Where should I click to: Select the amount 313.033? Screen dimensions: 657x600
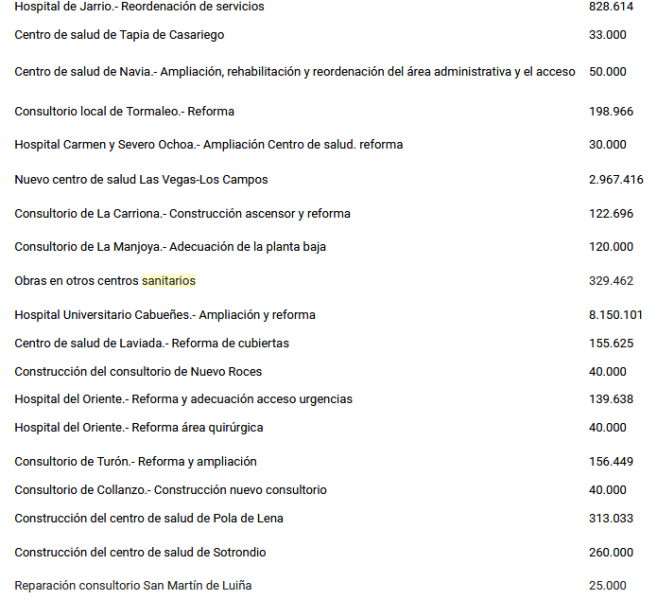(611, 519)
